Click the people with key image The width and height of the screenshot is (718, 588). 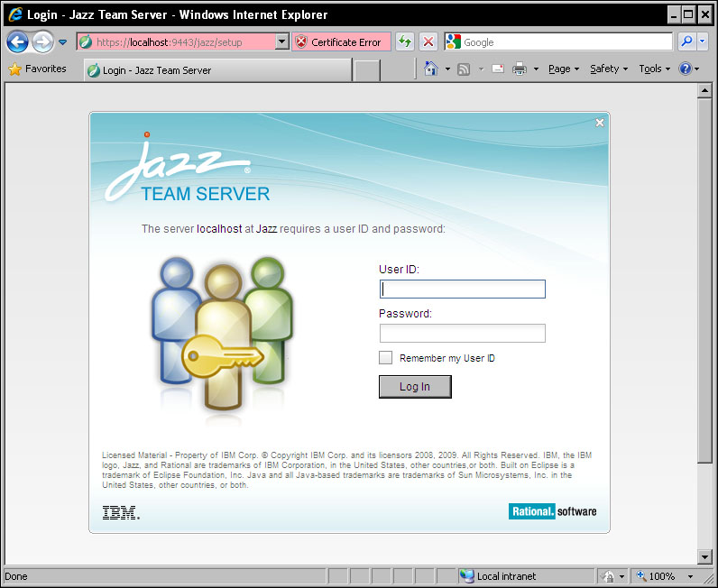(223, 335)
